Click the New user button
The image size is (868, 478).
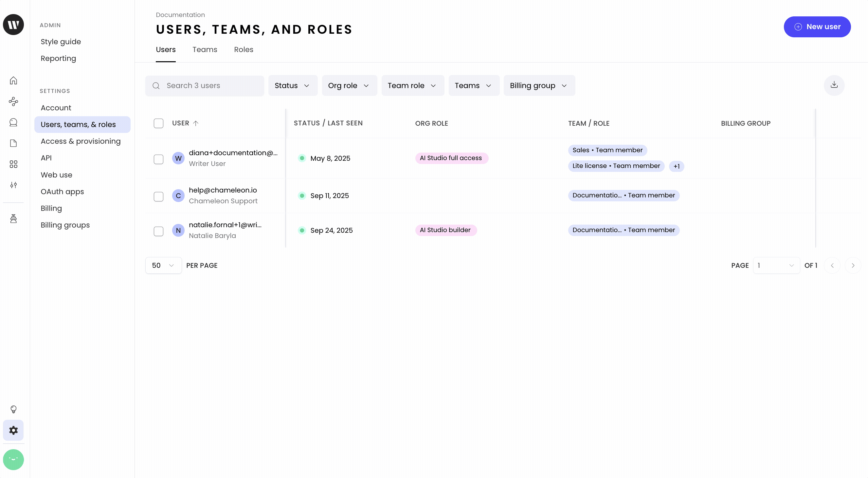817,27
